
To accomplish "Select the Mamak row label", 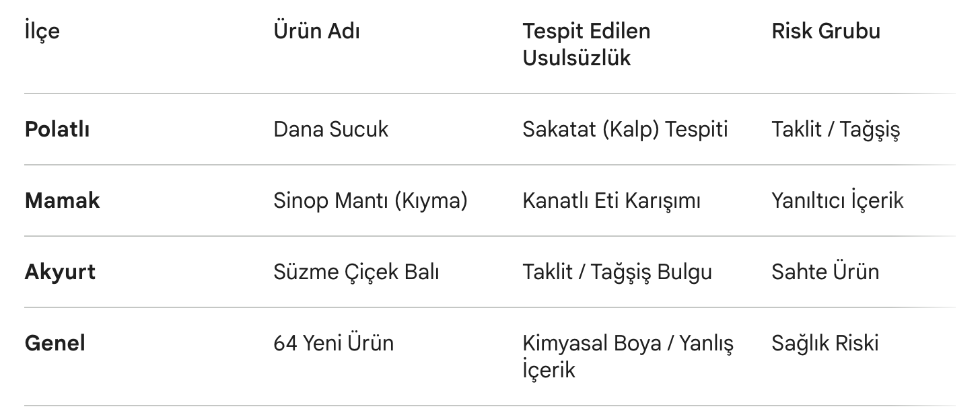I will 62,200.
